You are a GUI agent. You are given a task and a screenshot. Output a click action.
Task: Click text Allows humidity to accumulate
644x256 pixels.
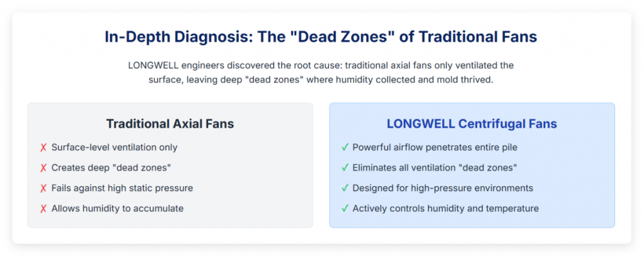[x=118, y=209]
